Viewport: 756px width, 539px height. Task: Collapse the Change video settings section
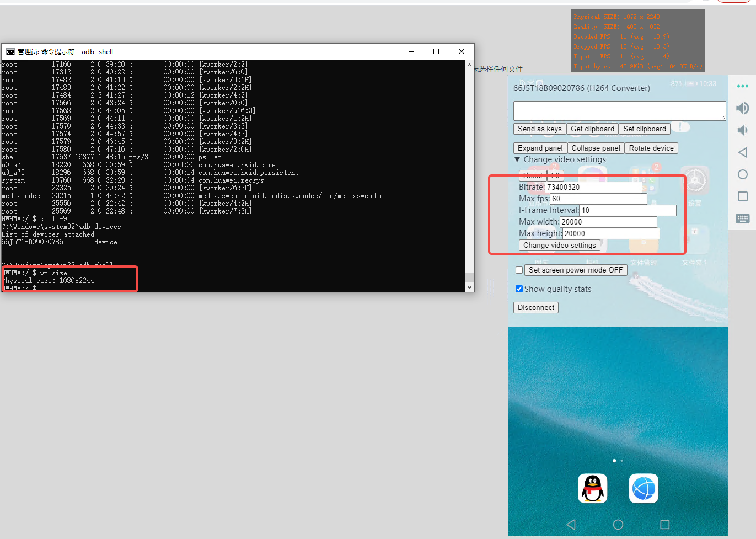[517, 159]
